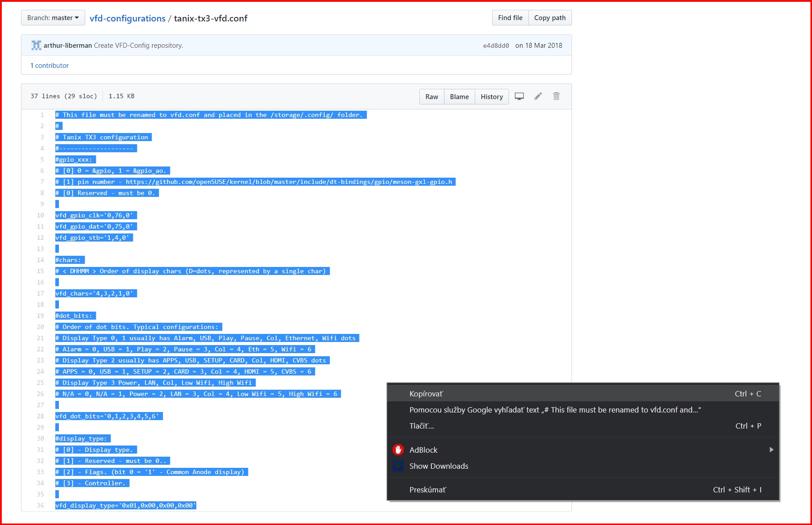Select Kopírovať from the context menu
Viewport: 812px width, 525px height.
tap(426, 394)
